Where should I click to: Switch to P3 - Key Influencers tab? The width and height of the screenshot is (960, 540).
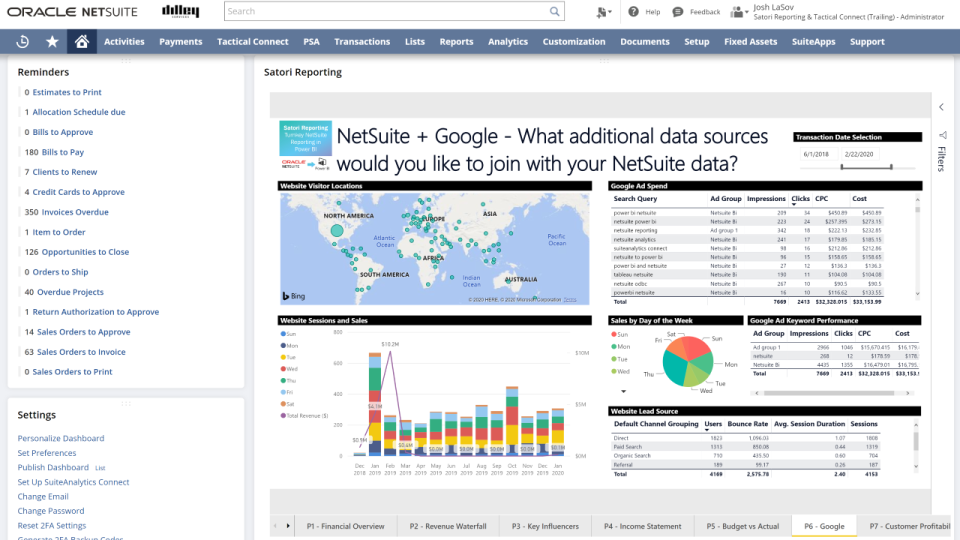pyautogui.click(x=545, y=526)
